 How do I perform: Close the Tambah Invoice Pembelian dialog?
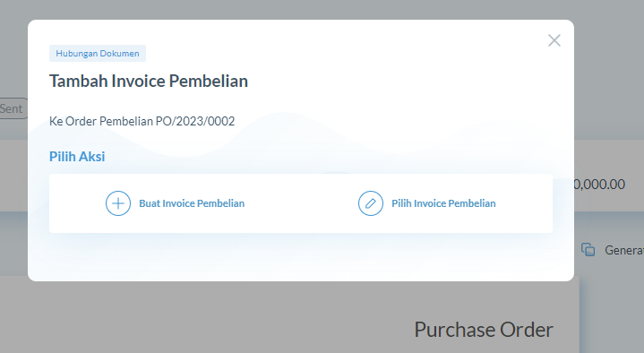(554, 40)
